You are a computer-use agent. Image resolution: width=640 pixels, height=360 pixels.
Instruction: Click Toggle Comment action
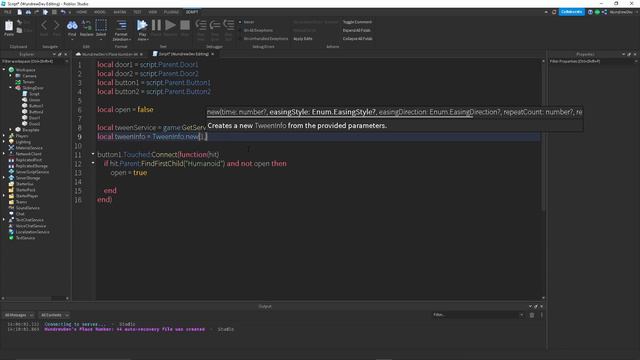357,22
